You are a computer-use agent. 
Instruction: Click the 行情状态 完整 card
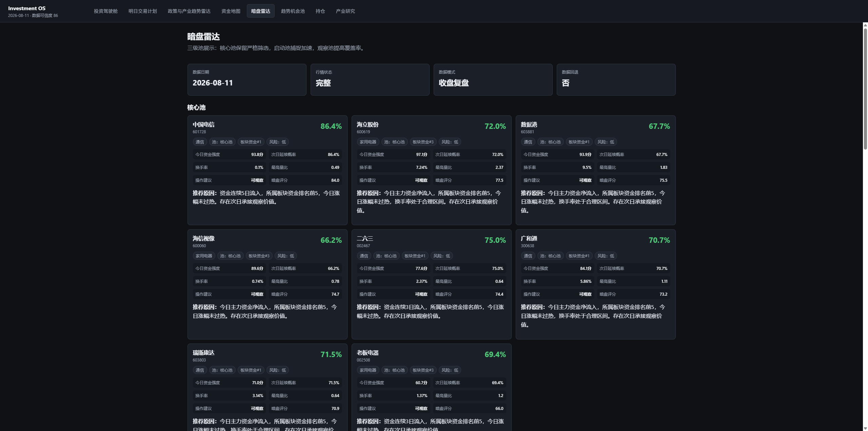(370, 80)
